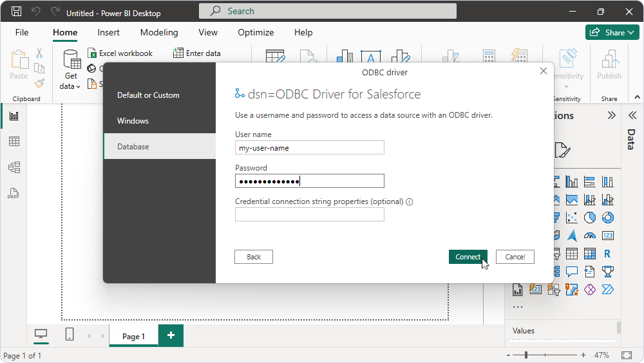Image resolution: width=644 pixels, height=363 pixels.
Task: Open the Share dropdown button
Action: (x=612, y=32)
